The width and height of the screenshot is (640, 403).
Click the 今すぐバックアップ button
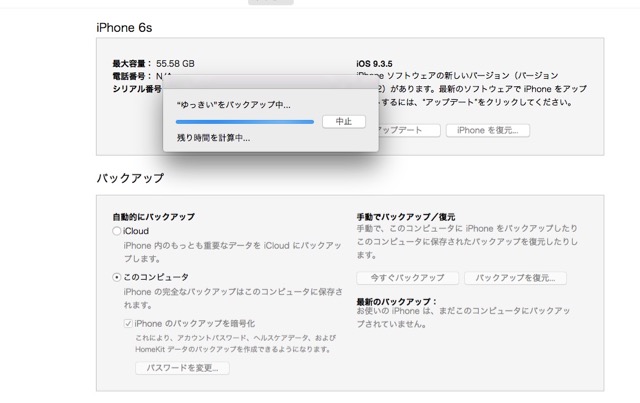(407, 278)
